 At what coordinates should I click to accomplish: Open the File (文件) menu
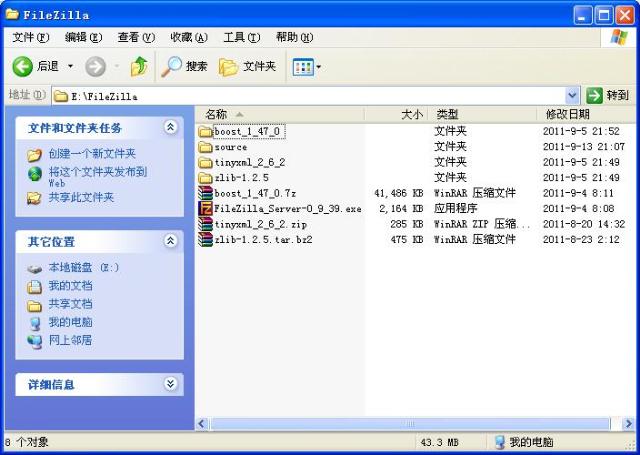tap(31, 38)
